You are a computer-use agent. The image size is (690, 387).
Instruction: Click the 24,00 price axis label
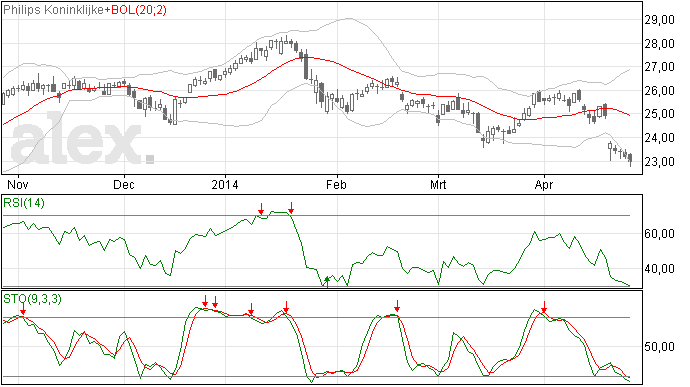tap(659, 137)
